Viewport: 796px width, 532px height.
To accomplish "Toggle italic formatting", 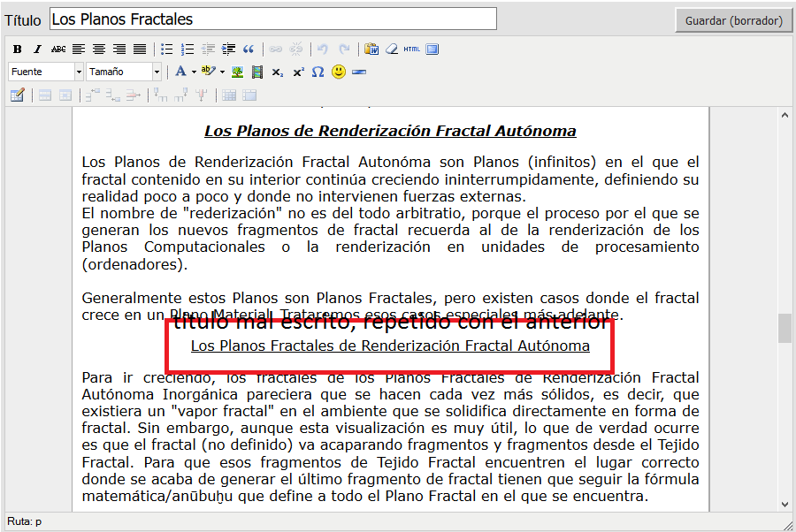I will (x=37, y=49).
